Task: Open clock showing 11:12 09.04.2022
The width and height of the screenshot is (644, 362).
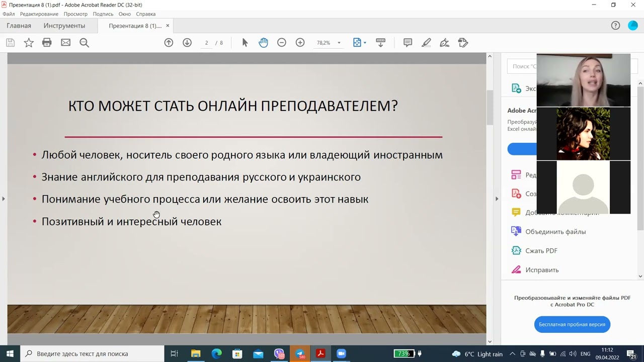Action: click(608, 353)
